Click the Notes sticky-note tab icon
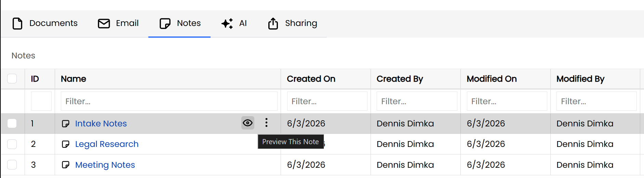 165,24
